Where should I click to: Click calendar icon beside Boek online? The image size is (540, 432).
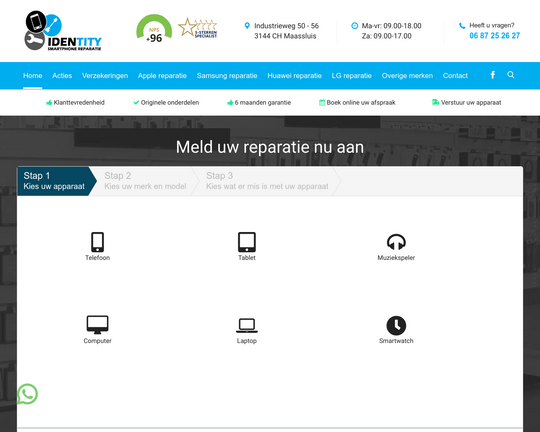tap(322, 102)
